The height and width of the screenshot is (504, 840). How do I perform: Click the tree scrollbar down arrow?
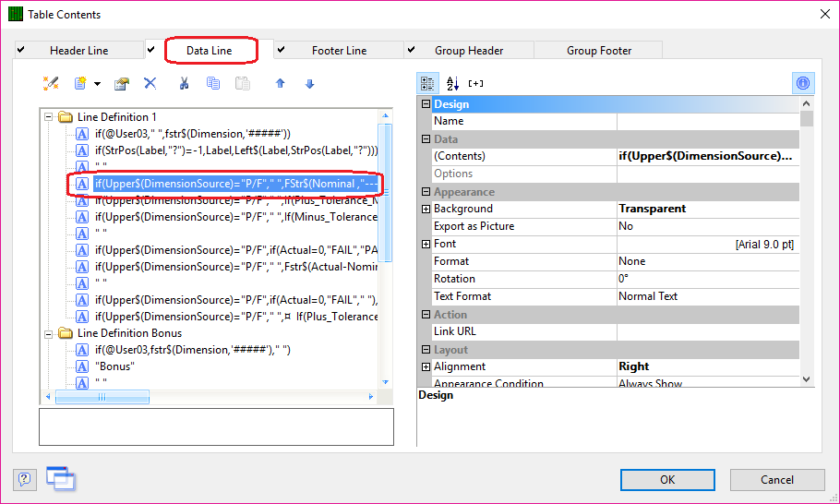(x=385, y=382)
